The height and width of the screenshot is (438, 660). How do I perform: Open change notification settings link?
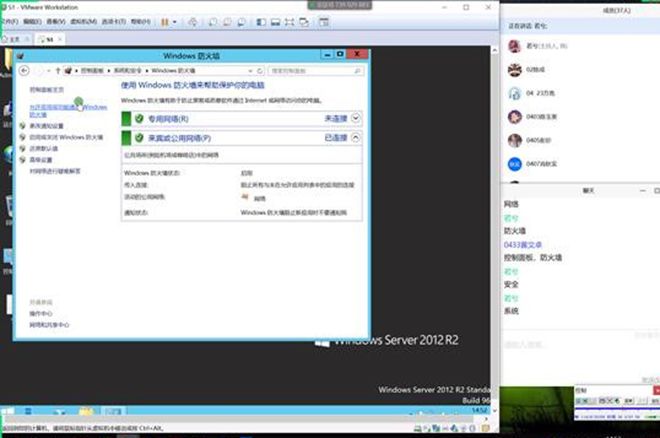pos(46,126)
